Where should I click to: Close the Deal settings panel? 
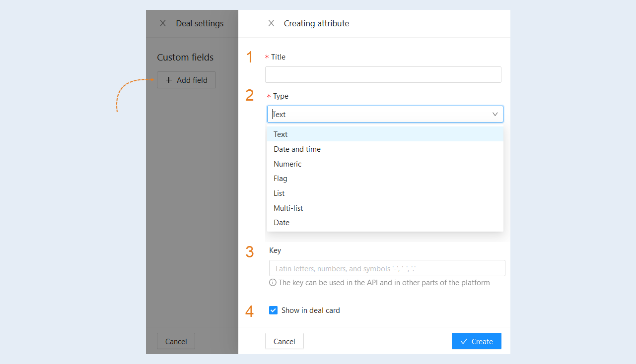tap(163, 23)
